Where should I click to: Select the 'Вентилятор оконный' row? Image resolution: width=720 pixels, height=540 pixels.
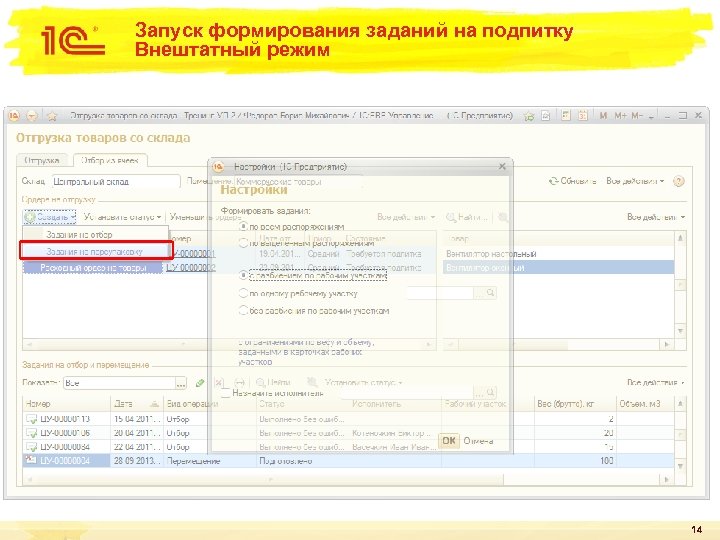(x=558, y=267)
